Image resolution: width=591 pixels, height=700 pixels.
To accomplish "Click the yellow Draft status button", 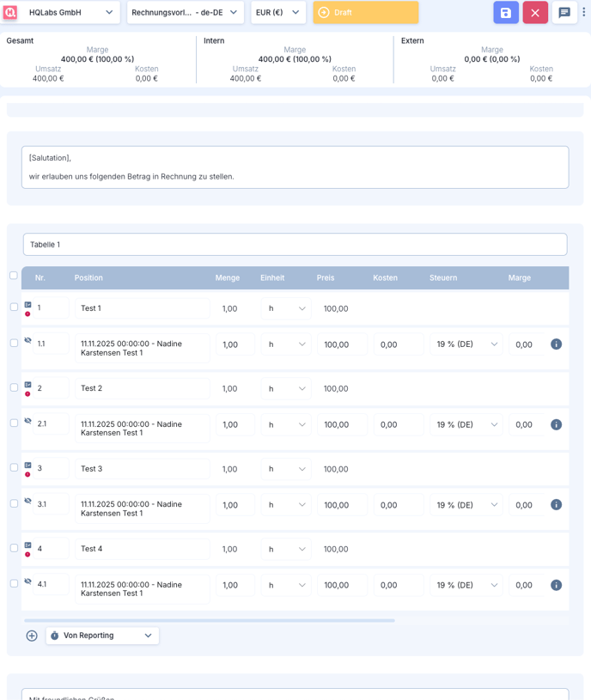I will (366, 13).
